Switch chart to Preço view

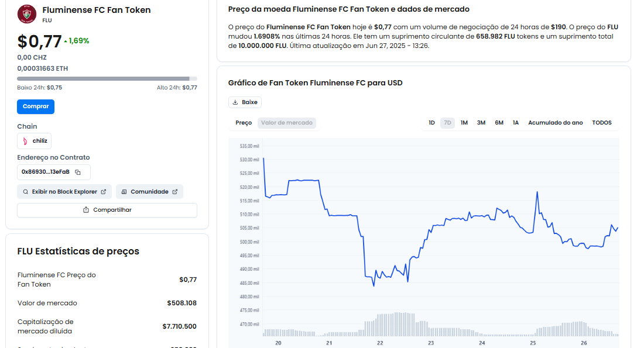pyautogui.click(x=244, y=123)
